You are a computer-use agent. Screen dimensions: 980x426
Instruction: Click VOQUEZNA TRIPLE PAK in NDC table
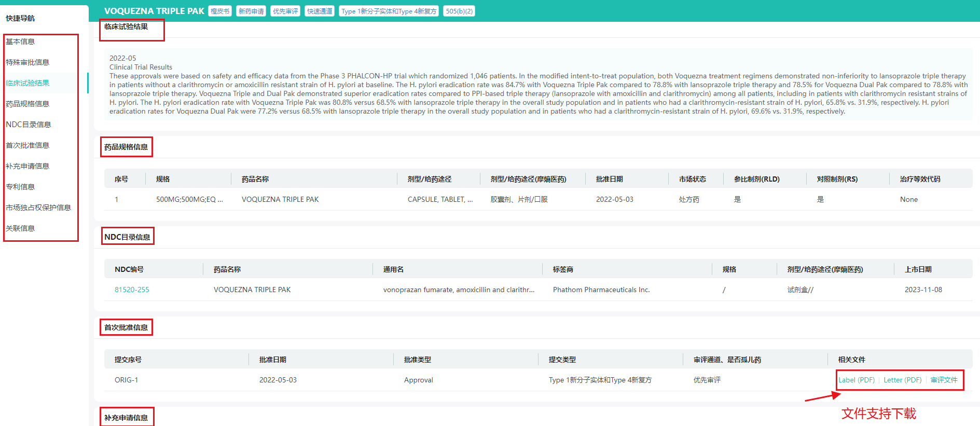252,290
